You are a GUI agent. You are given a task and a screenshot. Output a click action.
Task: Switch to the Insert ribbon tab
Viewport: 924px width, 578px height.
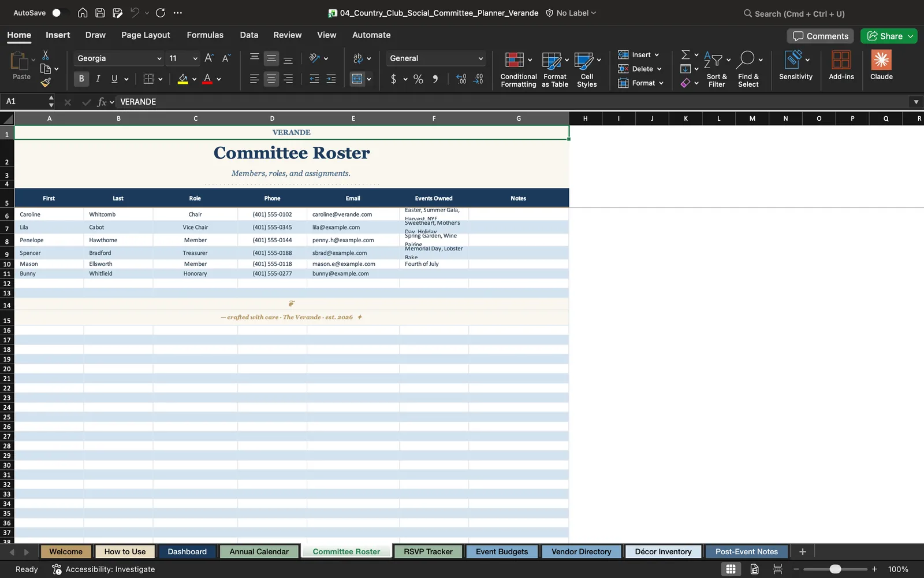58,35
